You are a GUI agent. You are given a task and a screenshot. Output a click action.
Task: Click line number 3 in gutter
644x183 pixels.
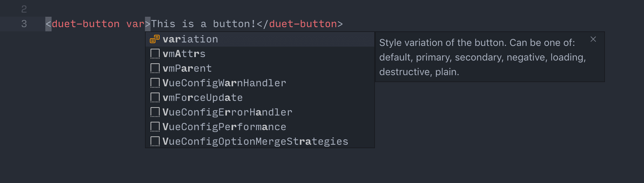pos(24,24)
